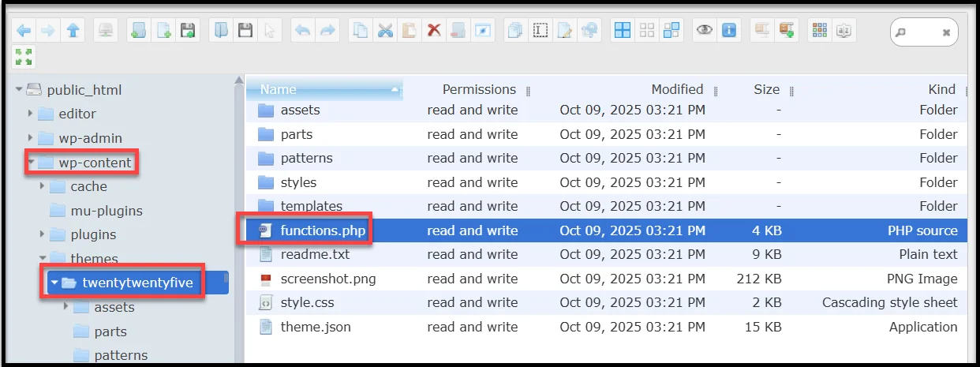Click the Select none icon
The height and width of the screenshot is (367, 980).
[647, 31]
